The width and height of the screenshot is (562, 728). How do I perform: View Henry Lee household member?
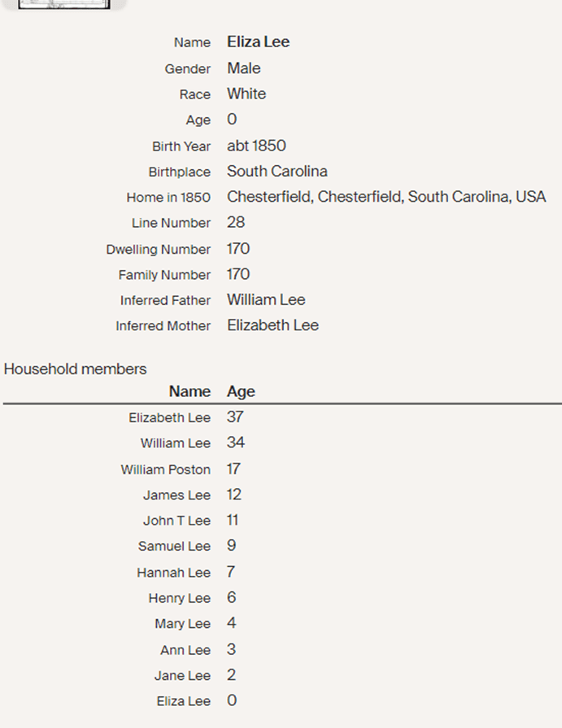[x=179, y=599]
